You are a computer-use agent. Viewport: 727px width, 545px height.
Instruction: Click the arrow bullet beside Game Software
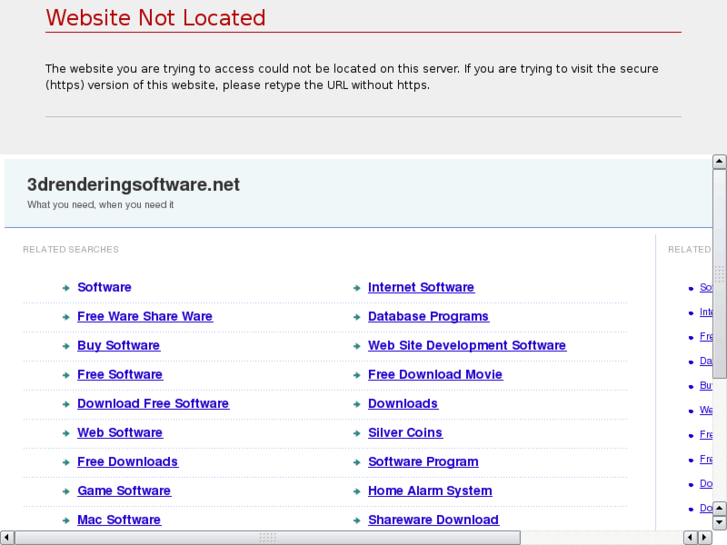point(66,491)
